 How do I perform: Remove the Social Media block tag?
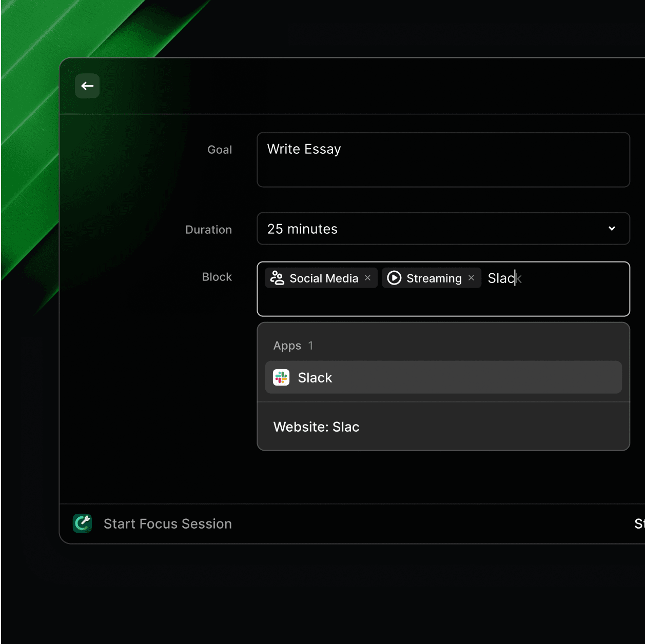click(x=367, y=278)
